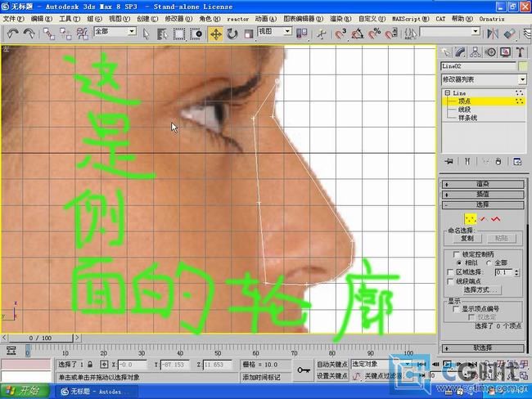
Task: Select Spline sub-object level zigzag icon
Action: 496,219
